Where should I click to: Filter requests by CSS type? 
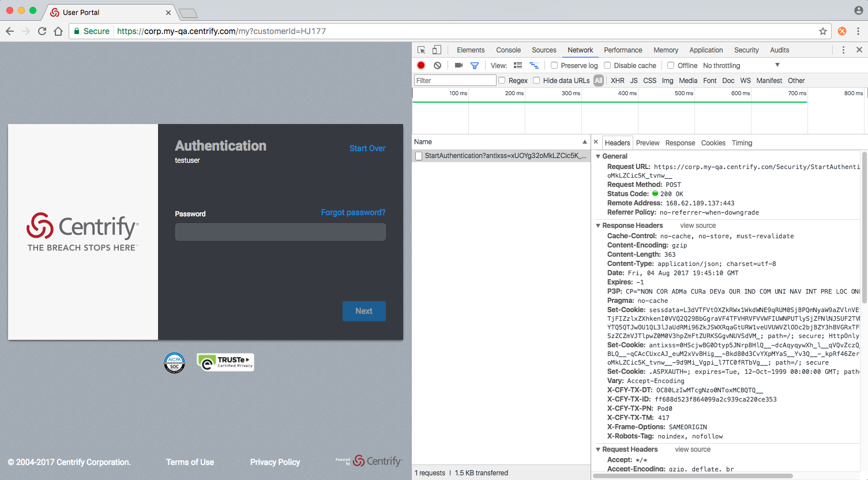(649, 81)
